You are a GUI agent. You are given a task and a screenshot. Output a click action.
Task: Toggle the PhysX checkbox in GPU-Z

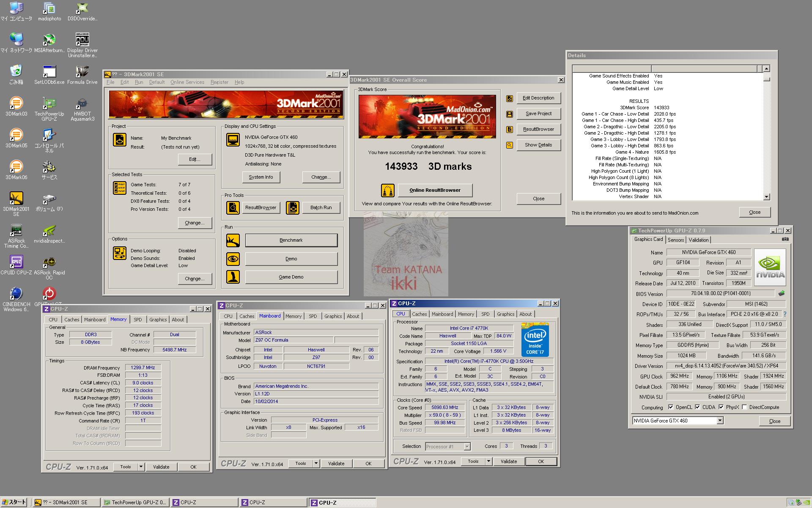point(721,407)
